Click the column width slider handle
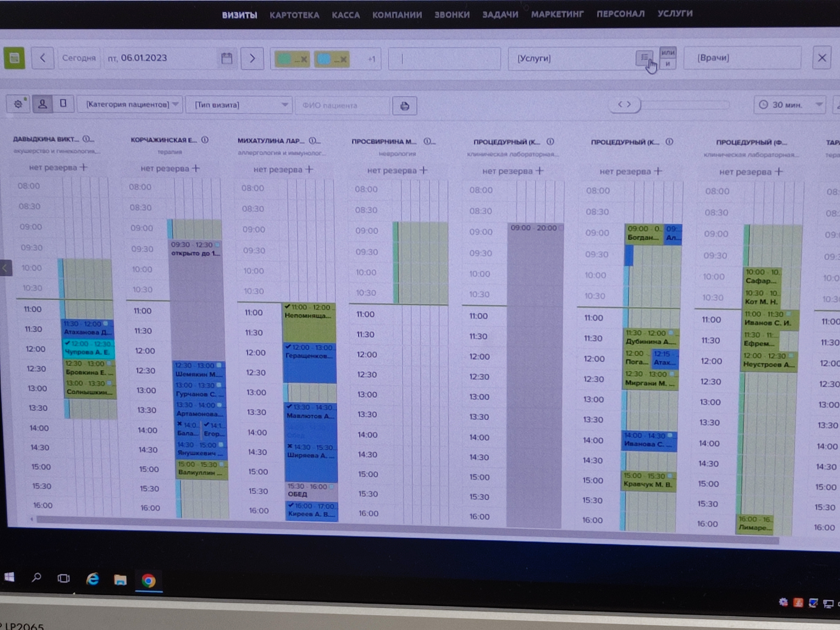The image size is (840, 630). tap(625, 104)
